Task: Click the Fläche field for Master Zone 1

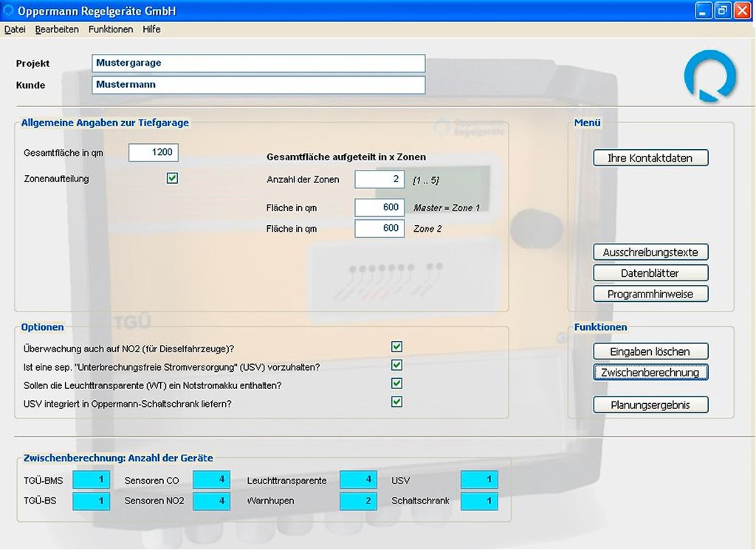Action: (379, 207)
